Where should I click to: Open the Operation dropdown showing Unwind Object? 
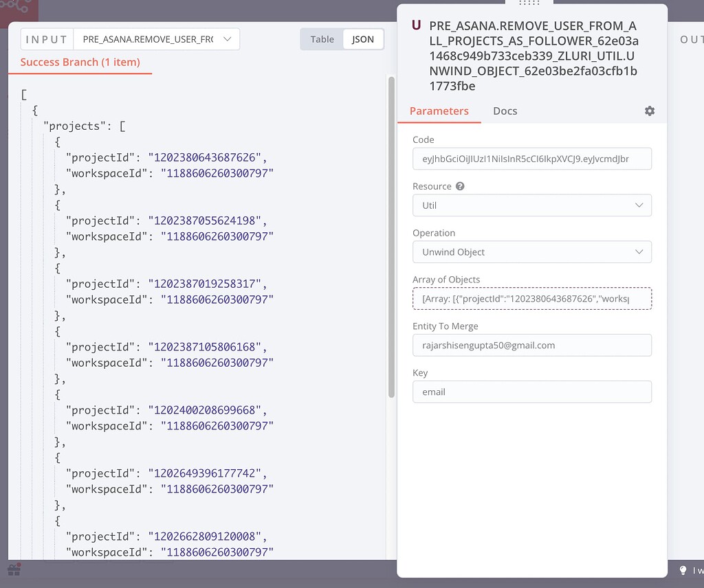pos(531,252)
